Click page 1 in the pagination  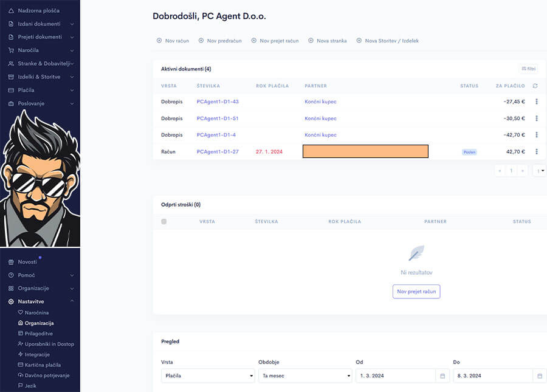[x=511, y=171]
